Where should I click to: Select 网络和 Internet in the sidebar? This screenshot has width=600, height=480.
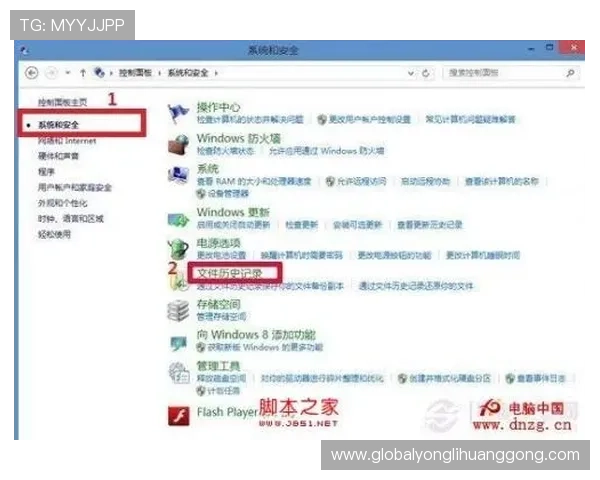tap(67, 141)
